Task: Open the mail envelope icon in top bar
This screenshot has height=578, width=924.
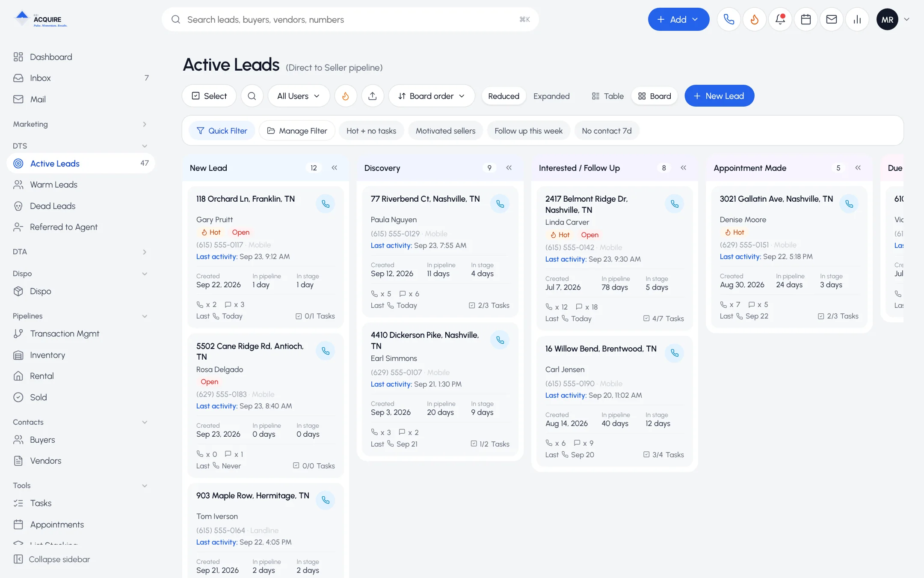Action: (x=831, y=19)
